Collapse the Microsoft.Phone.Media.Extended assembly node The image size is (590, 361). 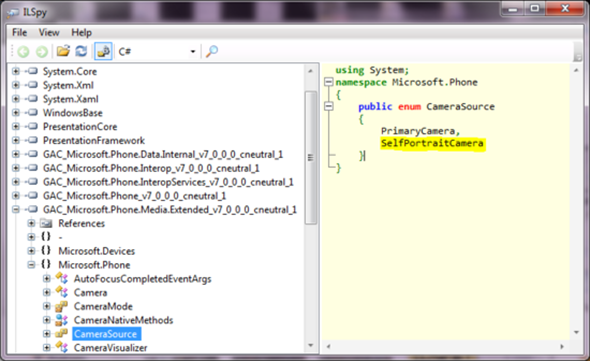click(16, 209)
